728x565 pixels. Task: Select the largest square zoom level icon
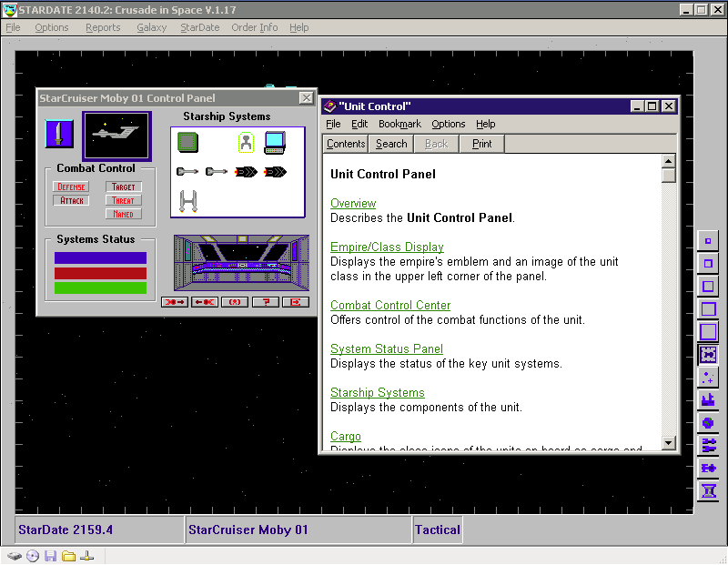tap(708, 332)
